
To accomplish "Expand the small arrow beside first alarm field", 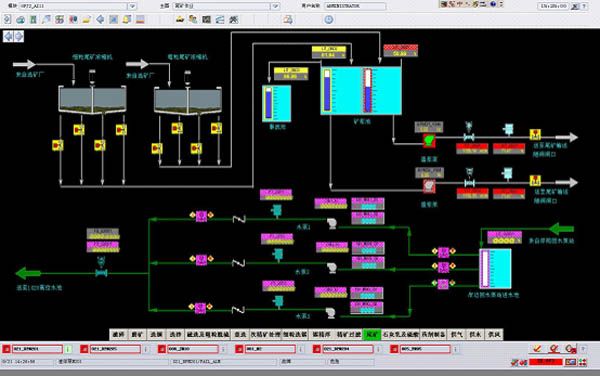I will (68, 349).
